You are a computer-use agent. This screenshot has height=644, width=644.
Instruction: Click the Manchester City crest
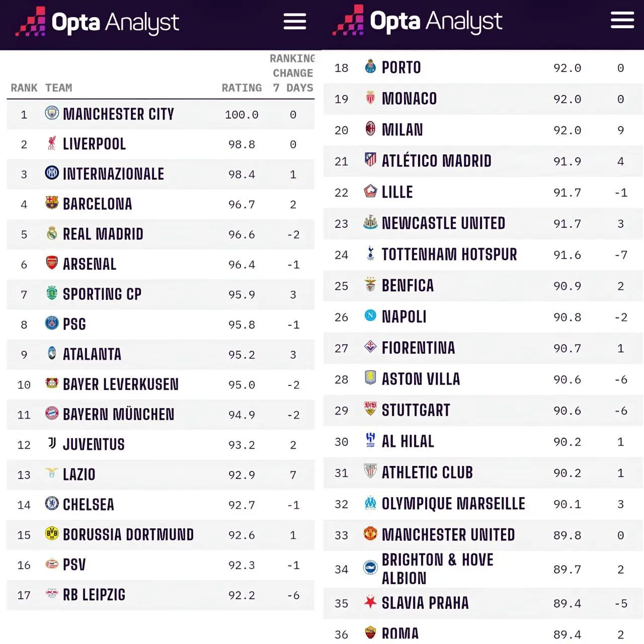52,113
